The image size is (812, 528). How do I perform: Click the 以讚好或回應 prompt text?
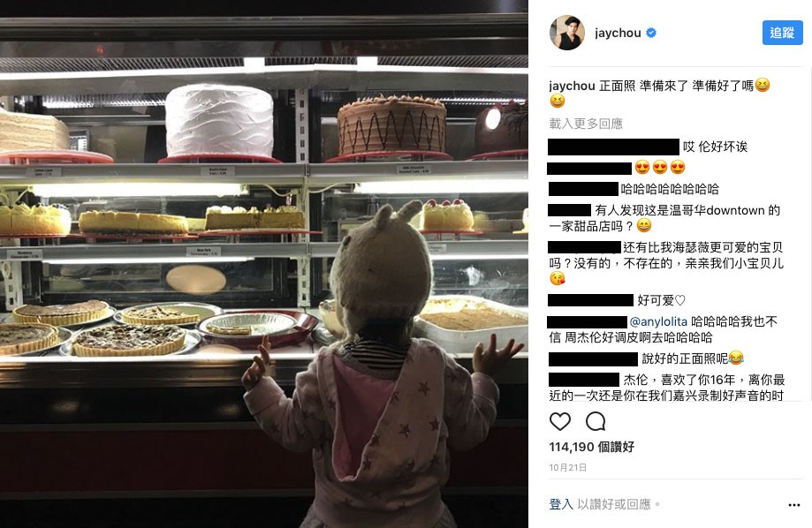tap(614, 504)
